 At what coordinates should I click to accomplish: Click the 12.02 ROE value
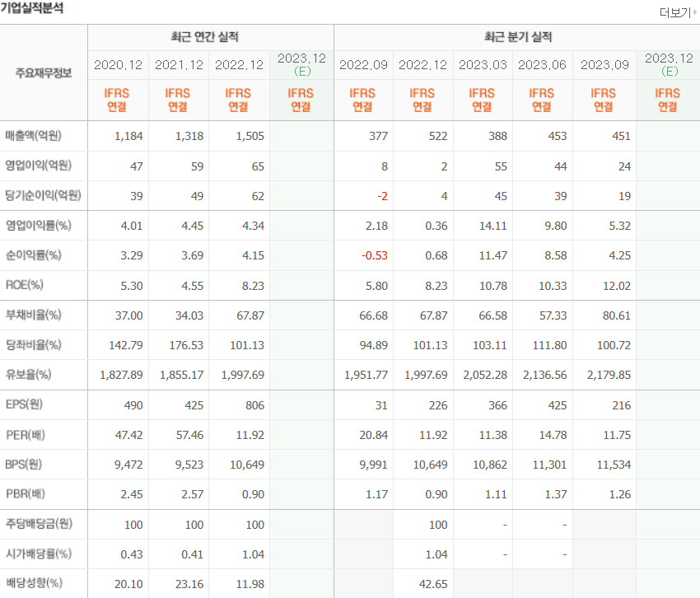617,286
